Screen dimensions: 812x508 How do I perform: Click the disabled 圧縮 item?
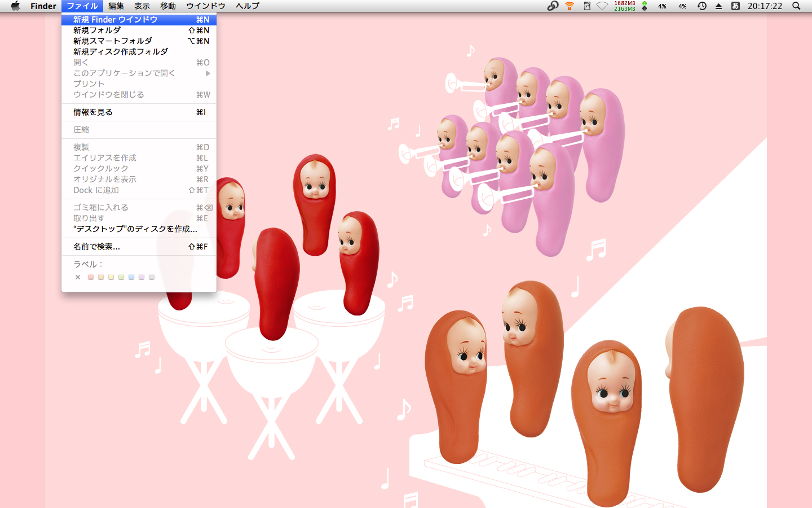(139, 129)
